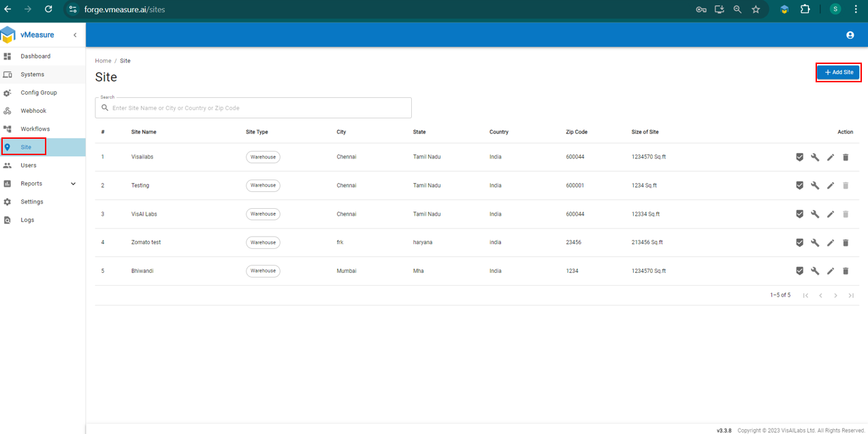Open the shield icon for VisAI Labs row

pos(800,214)
